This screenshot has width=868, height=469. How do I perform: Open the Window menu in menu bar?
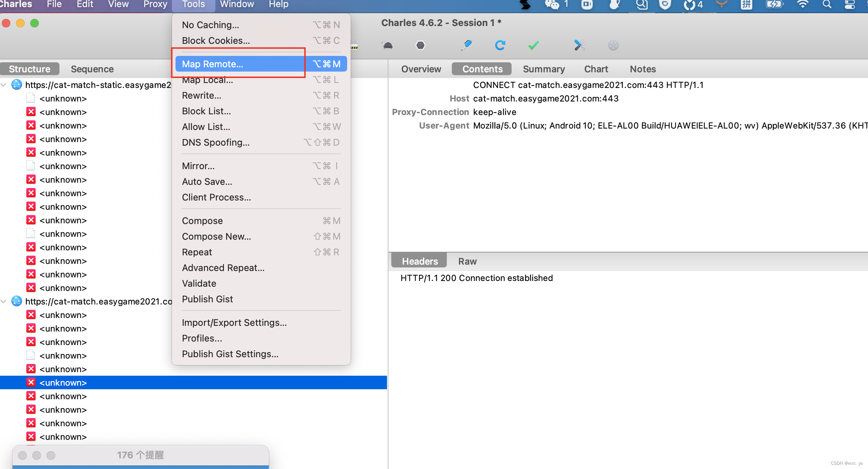tap(237, 5)
